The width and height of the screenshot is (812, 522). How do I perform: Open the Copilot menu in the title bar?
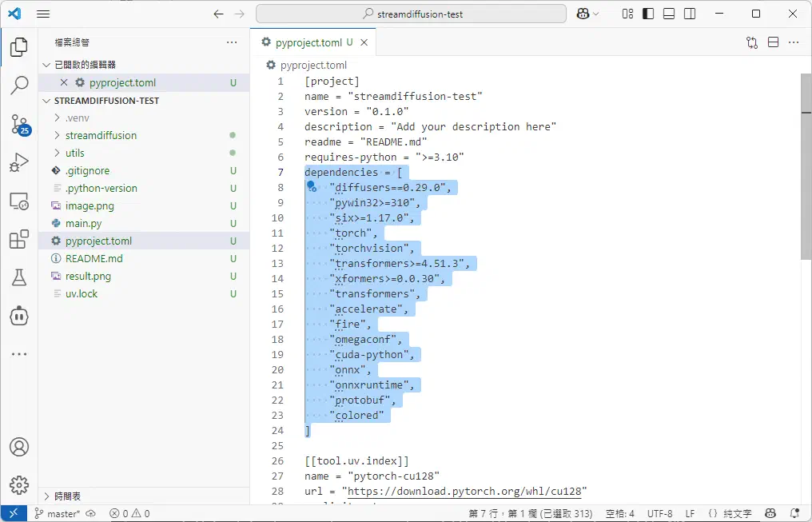586,14
